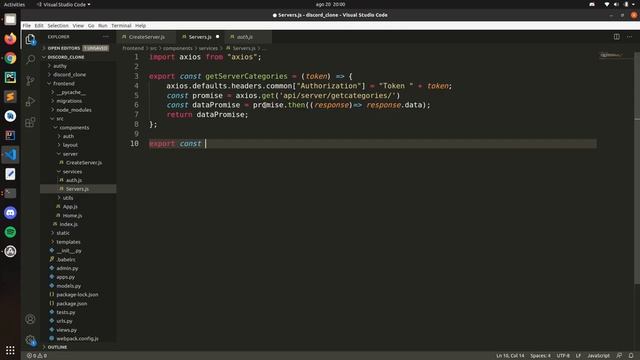Open Explorer panel more actions ellipsis
640x360 pixels.
point(106,37)
